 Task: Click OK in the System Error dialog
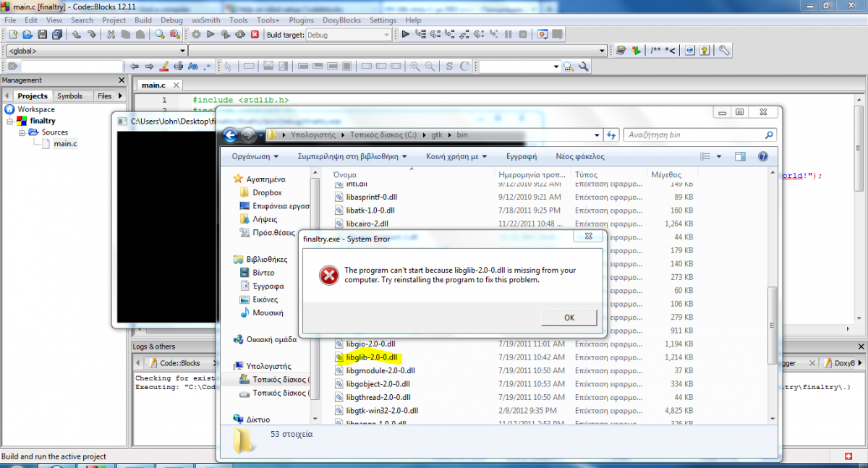[569, 318]
